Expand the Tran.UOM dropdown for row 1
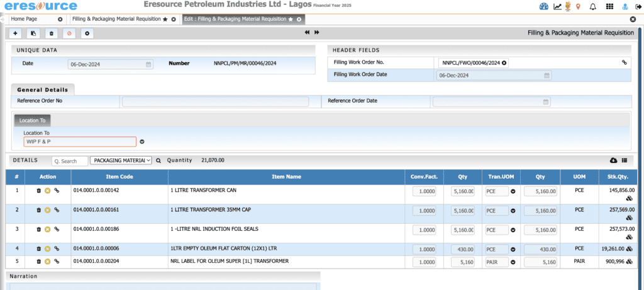Screen dimensions: 644x290 [x=513, y=191]
